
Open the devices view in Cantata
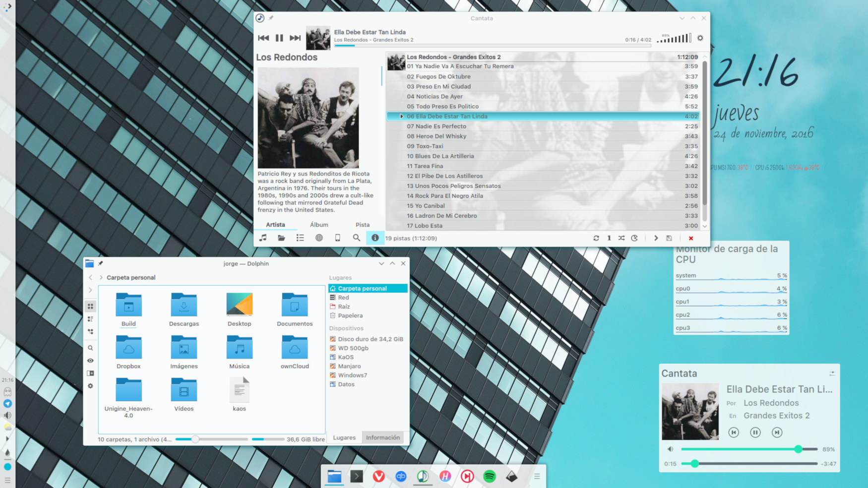coord(338,238)
